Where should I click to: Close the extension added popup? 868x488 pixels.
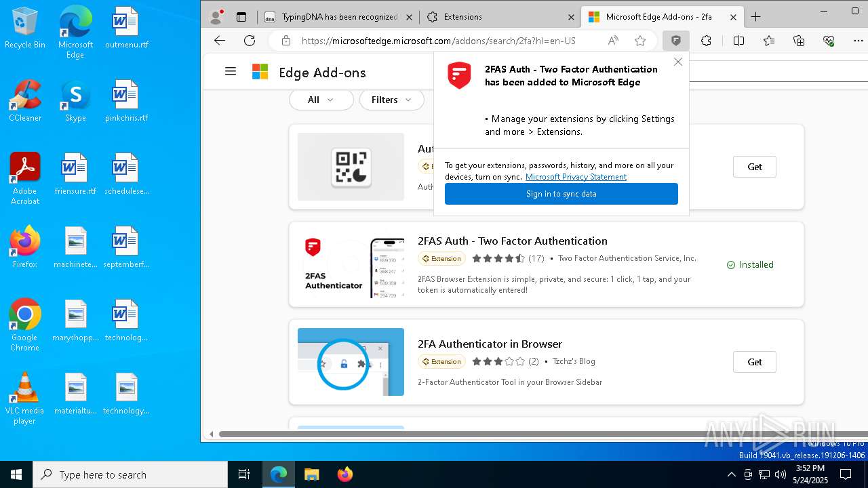coord(678,62)
